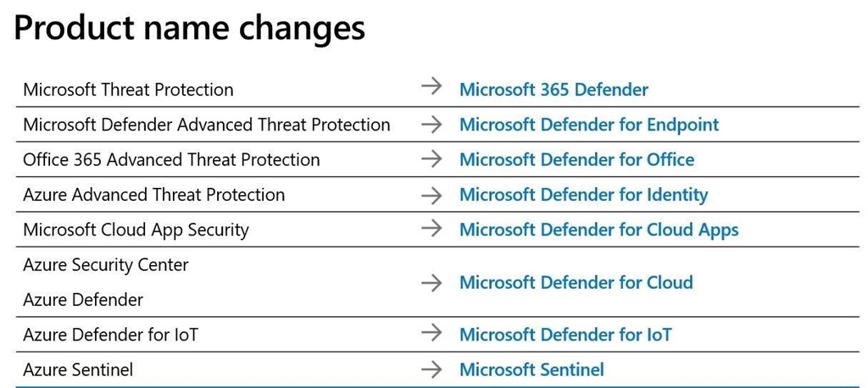Click the arrow beside Microsoft Threat Protection
The image size is (868, 388).
[x=431, y=90]
